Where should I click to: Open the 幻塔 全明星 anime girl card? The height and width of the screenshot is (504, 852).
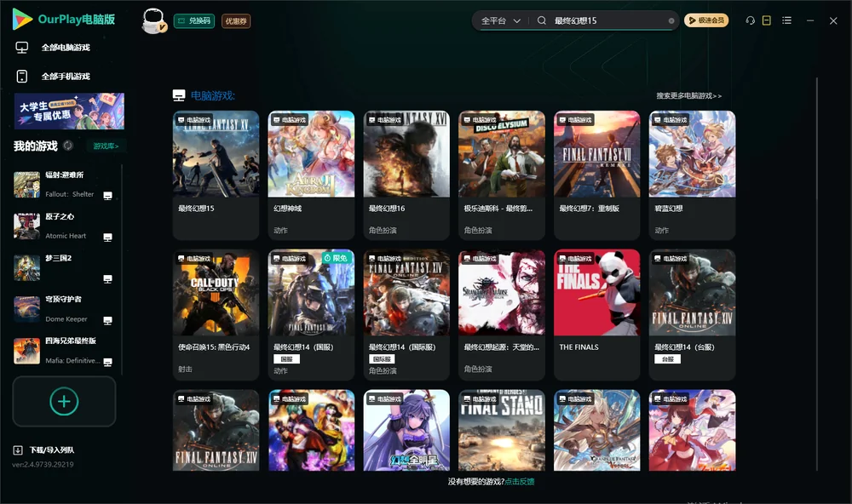point(406,430)
